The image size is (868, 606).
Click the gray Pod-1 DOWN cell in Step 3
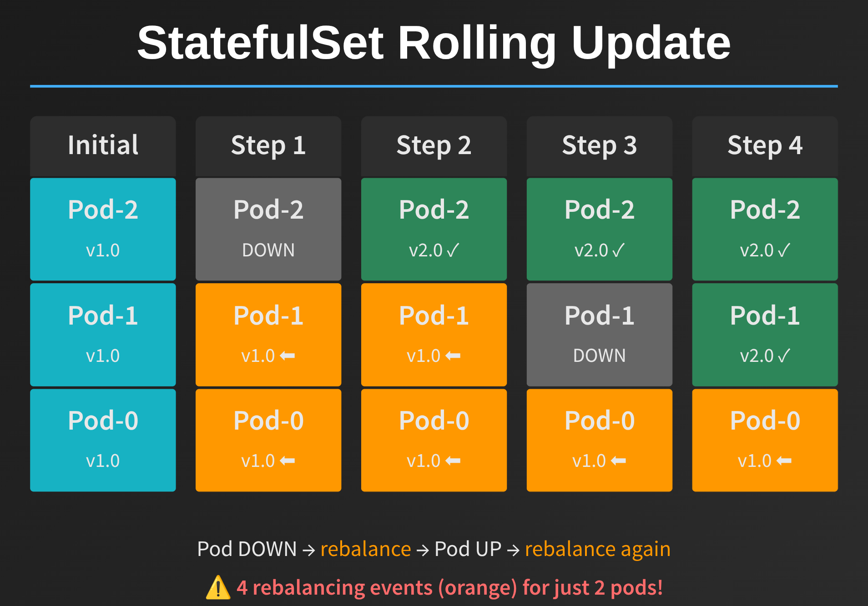click(600, 335)
